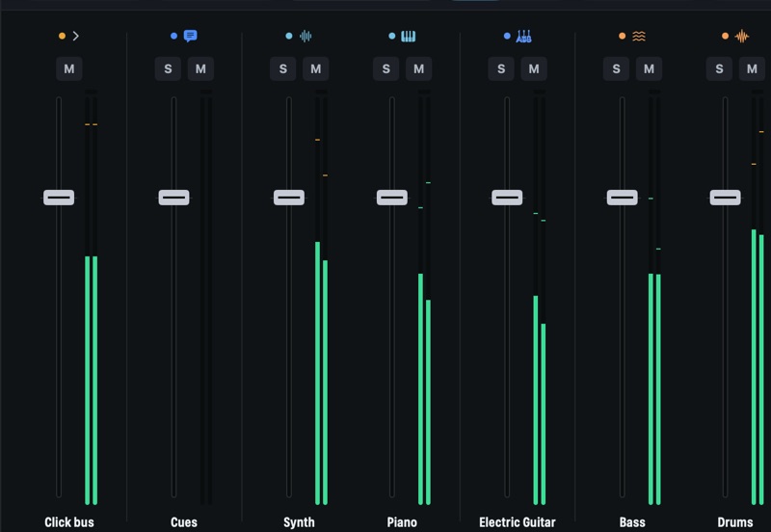
Task: Mute the Drums channel
Action: coord(753,68)
